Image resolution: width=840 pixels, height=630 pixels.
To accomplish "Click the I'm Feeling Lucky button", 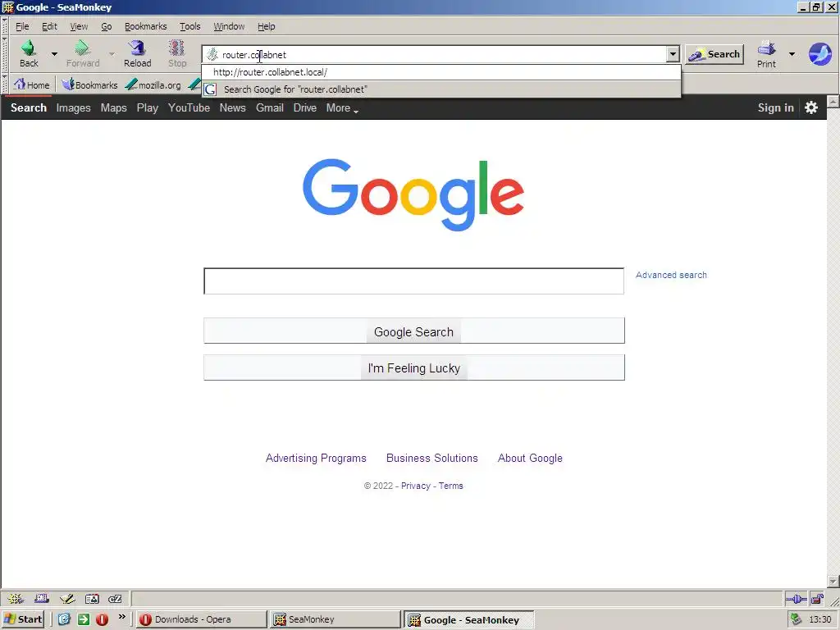I will pos(414,367).
